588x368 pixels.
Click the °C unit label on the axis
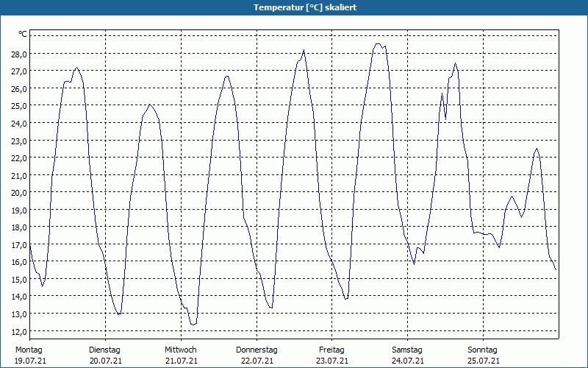23,34
